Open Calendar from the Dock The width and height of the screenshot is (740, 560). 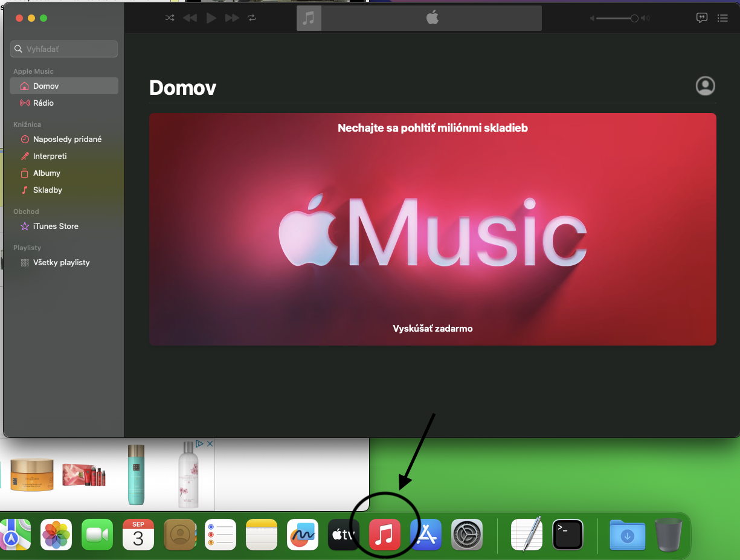click(138, 535)
